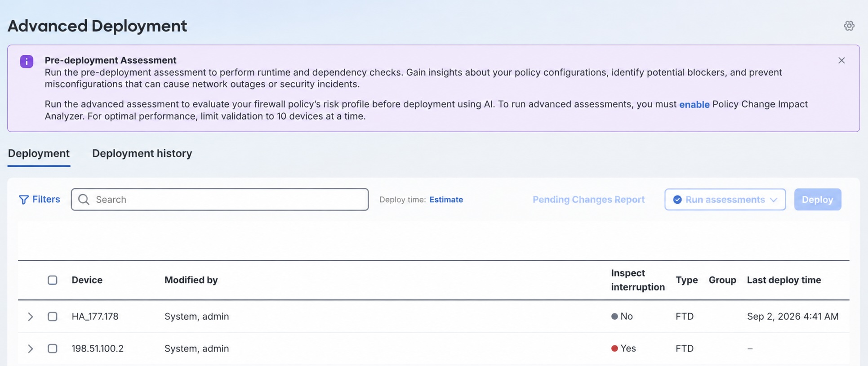Viewport: 868px width, 366px height.
Task: Click the Deploy button
Action: tap(817, 199)
